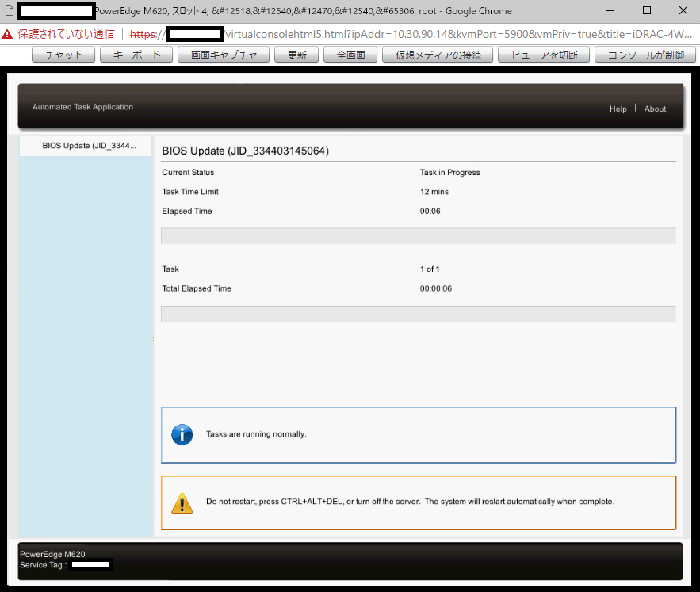Click Automated Task Application title
Viewport: 700px width, 592px height.
tap(82, 107)
